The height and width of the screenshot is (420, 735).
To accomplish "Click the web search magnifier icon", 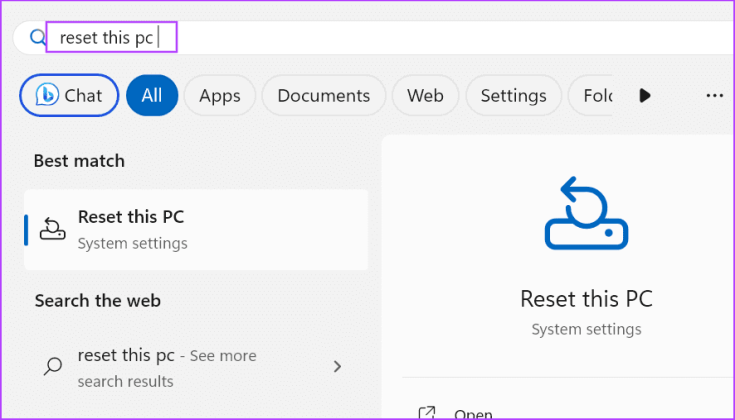I will [x=52, y=367].
